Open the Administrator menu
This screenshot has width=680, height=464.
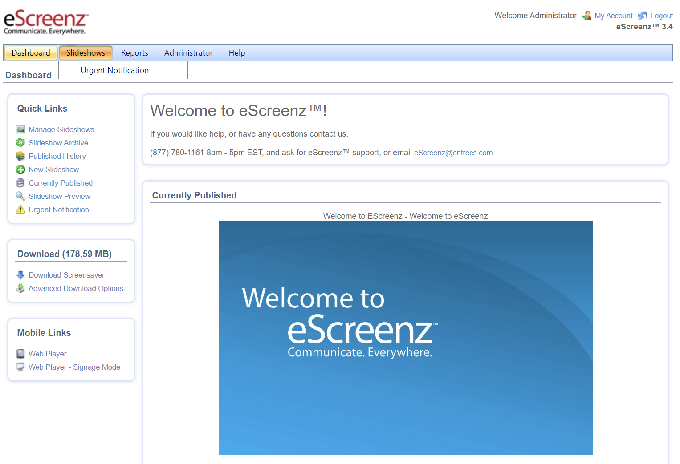(x=188, y=53)
